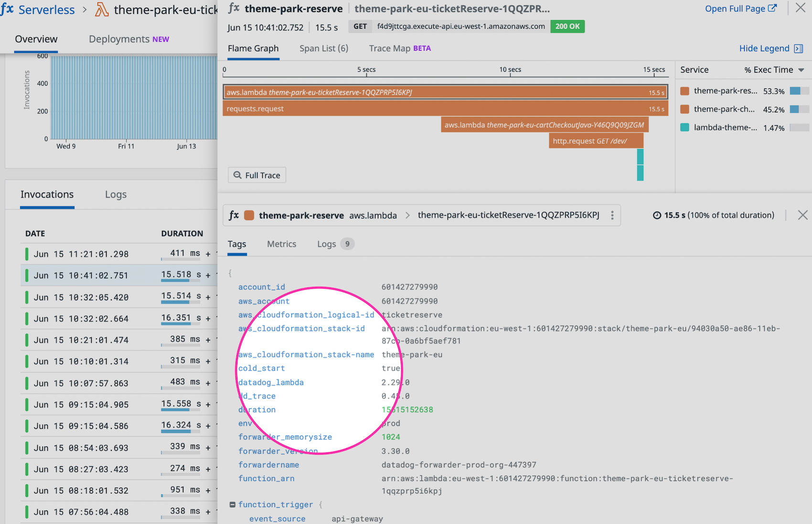Switch to the Deployments tab
812x524 pixels.
(x=119, y=39)
